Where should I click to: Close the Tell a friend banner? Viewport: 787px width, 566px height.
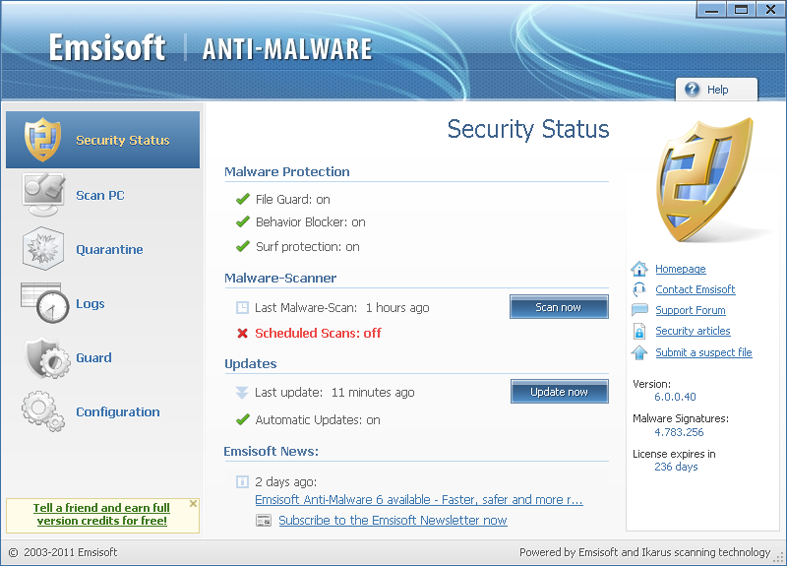click(x=193, y=504)
